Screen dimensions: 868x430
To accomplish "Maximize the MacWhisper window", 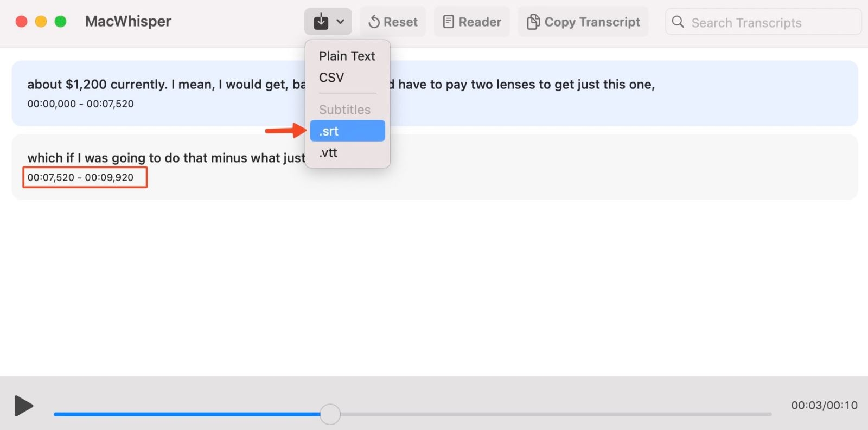I will click(60, 22).
